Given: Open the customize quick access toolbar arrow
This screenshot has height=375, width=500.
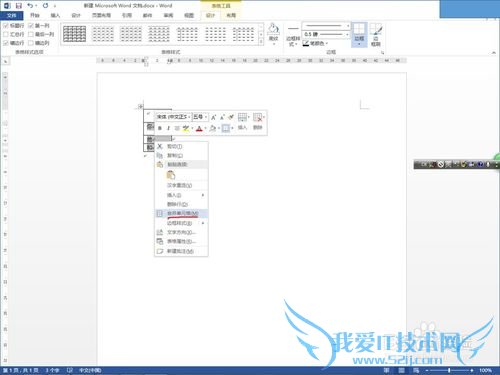Looking at the screenshot, I should [x=55, y=6].
